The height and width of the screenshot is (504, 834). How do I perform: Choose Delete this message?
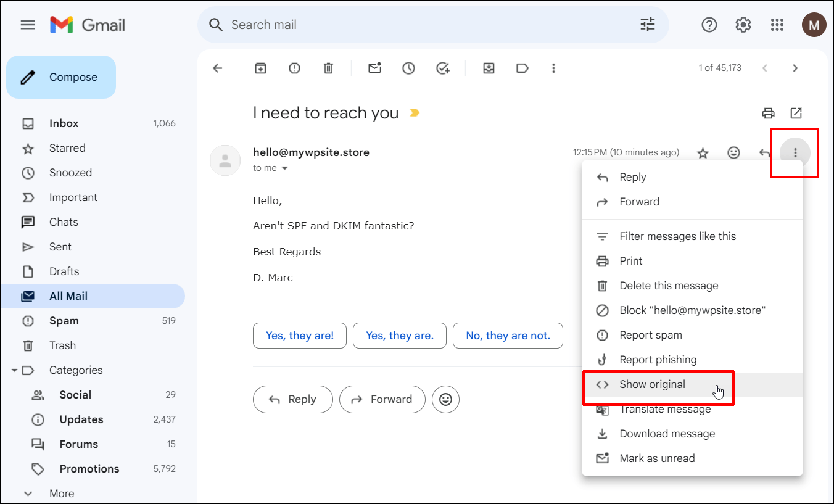(x=692, y=286)
